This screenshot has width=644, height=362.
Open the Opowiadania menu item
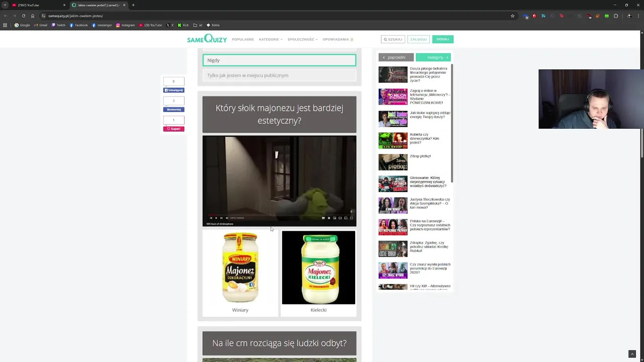tap(338, 39)
